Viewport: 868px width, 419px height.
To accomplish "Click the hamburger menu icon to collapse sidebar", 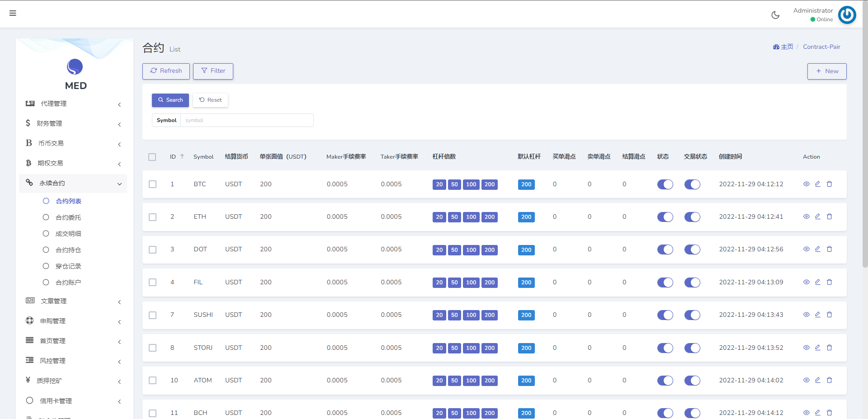I will 13,13.
